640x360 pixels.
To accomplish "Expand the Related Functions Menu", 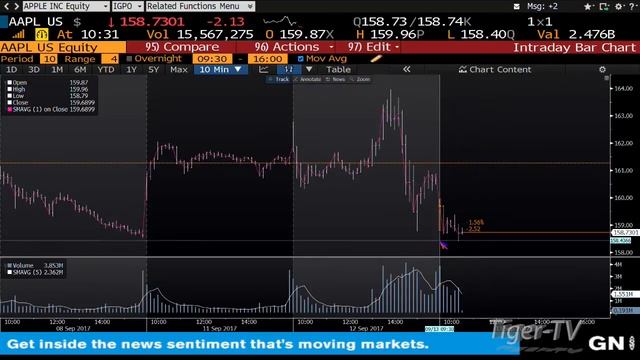I will coord(200,6).
